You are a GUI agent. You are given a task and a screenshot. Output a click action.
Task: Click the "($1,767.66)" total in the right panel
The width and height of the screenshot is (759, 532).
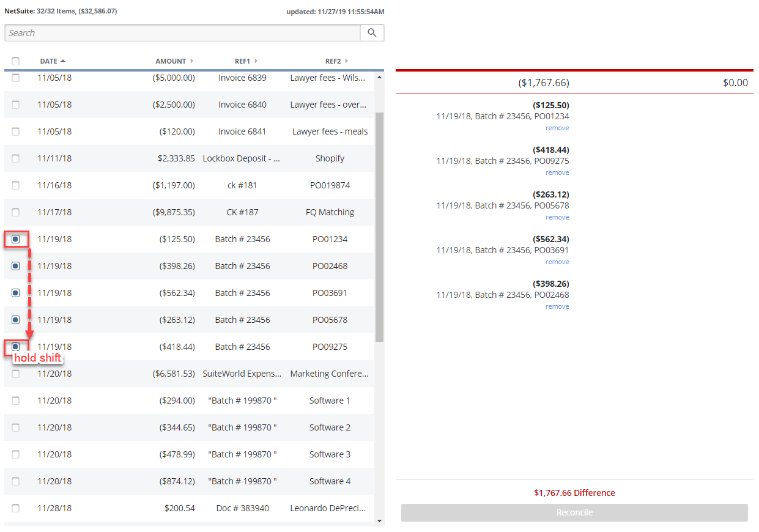(544, 83)
